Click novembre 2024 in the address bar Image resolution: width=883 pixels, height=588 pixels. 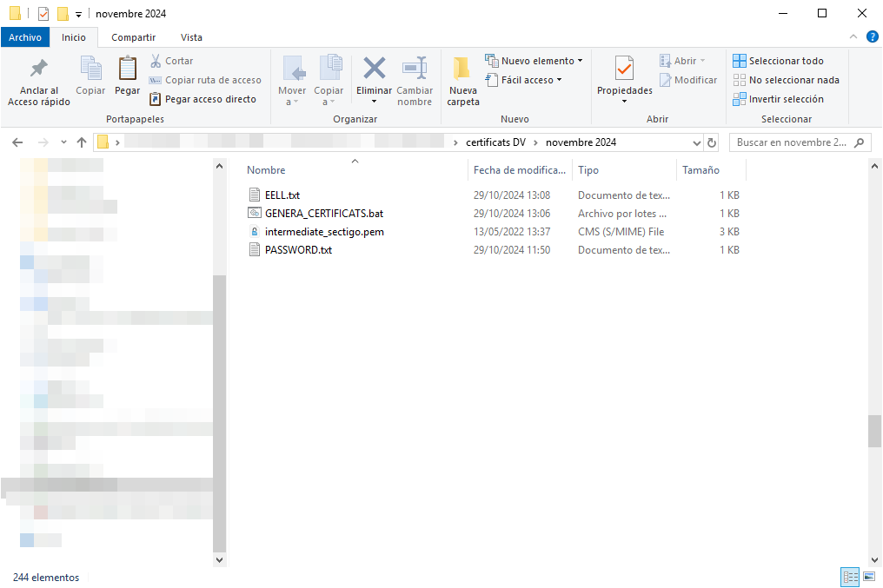(x=581, y=142)
